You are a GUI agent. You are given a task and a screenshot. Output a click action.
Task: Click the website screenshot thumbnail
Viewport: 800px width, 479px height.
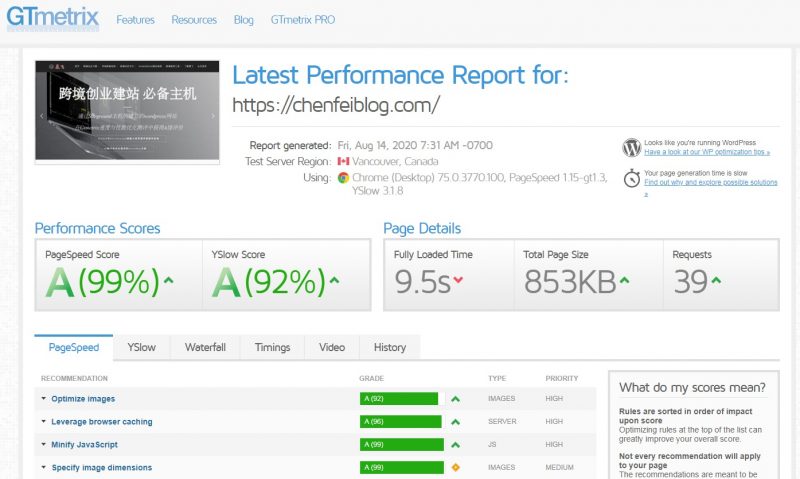point(127,111)
